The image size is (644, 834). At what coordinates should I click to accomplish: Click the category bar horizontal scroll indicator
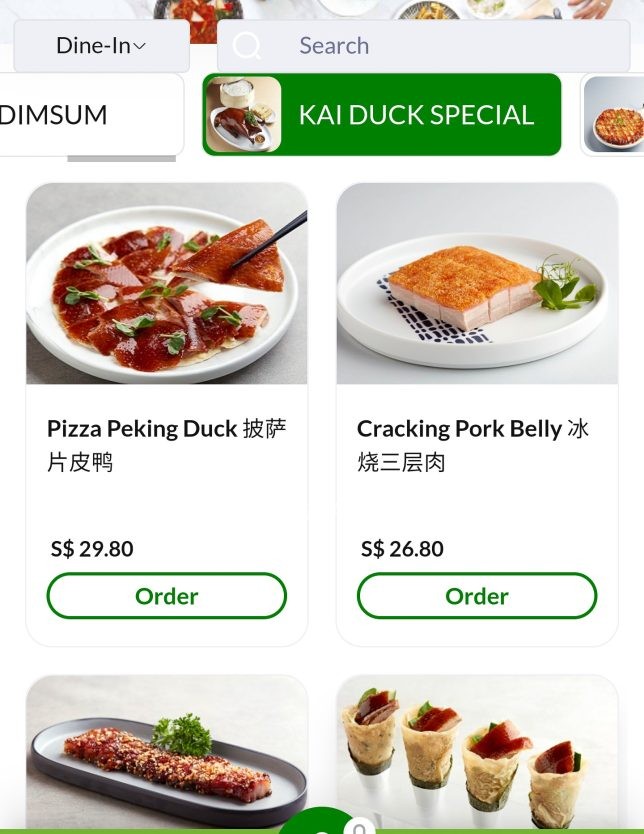tap(121, 159)
